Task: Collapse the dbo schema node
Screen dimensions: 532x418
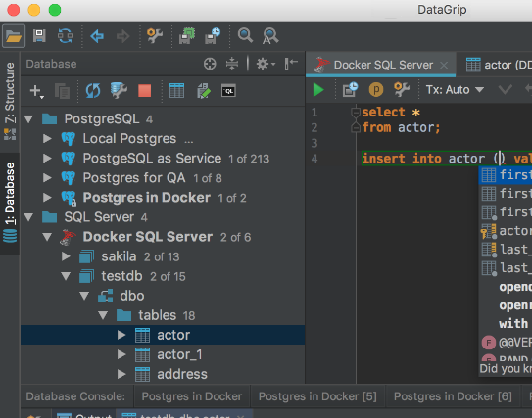Action: point(84,296)
